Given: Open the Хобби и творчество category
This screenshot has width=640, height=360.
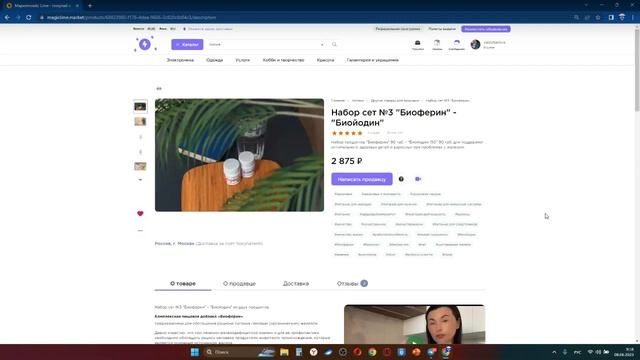Looking at the screenshot, I should (x=283, y=60).
